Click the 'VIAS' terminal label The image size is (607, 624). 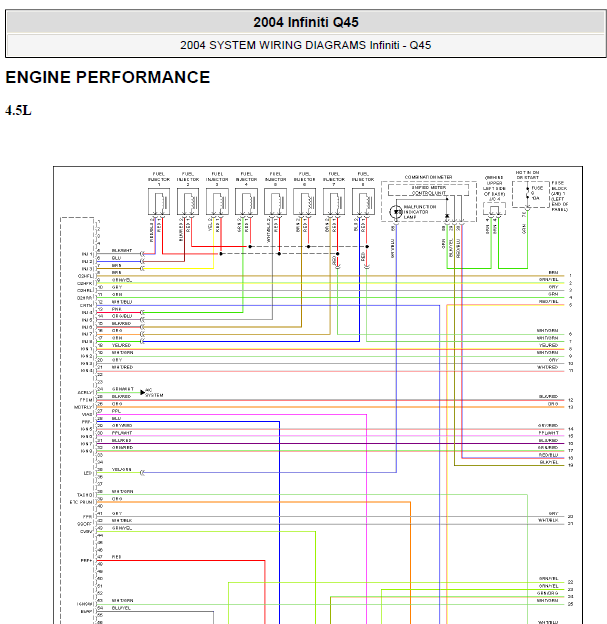[x=87, y=414]
